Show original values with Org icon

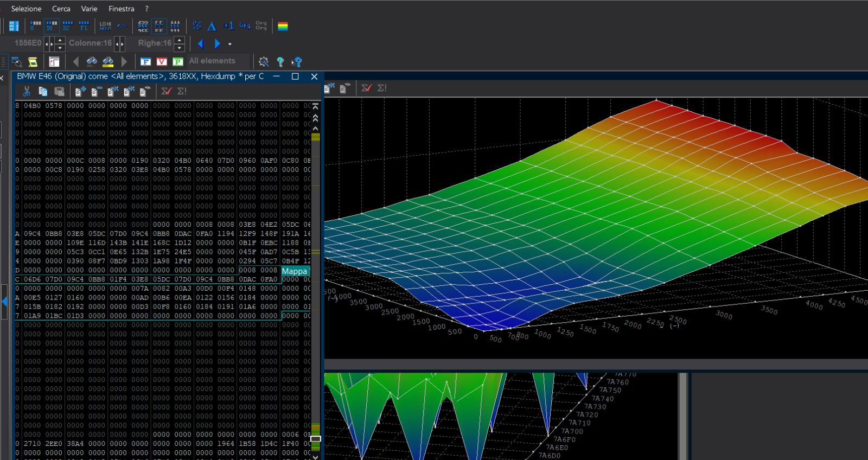(245, 25)
